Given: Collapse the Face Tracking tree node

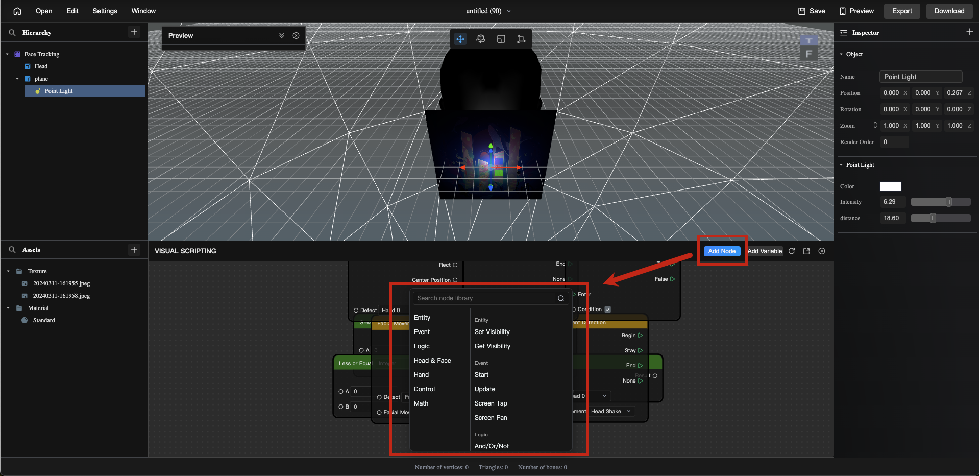Looking at the screenshot, I should point(7,54).
